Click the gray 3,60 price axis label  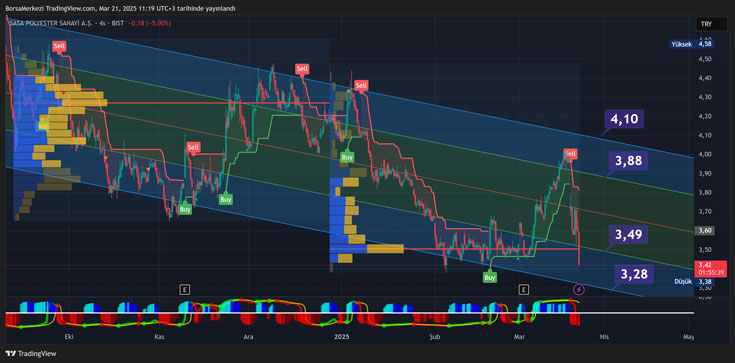point(705,230)
